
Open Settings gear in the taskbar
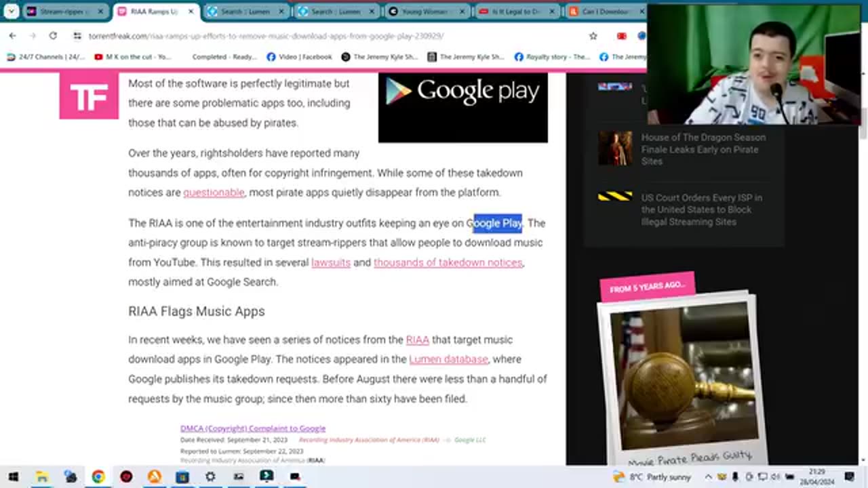coord(210,477)
